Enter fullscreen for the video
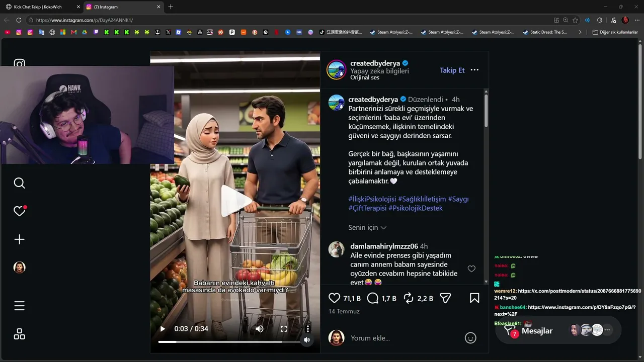Image resolution: width=644 pixels, height=362 pixels. tap(284, 329)
